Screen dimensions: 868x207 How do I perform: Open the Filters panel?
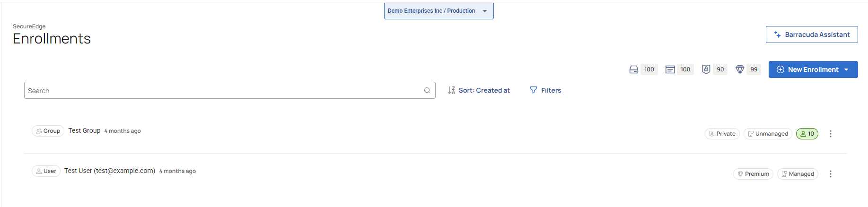click(545, 90)
